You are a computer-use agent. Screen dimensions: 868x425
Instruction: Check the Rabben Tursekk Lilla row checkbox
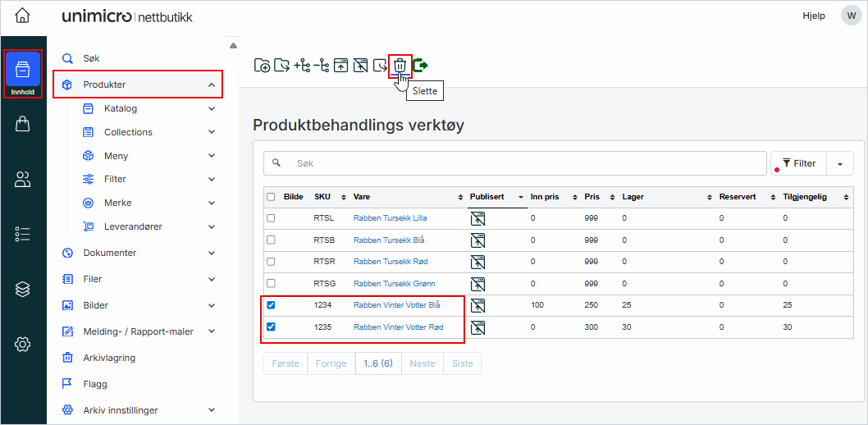pos(271,218)
